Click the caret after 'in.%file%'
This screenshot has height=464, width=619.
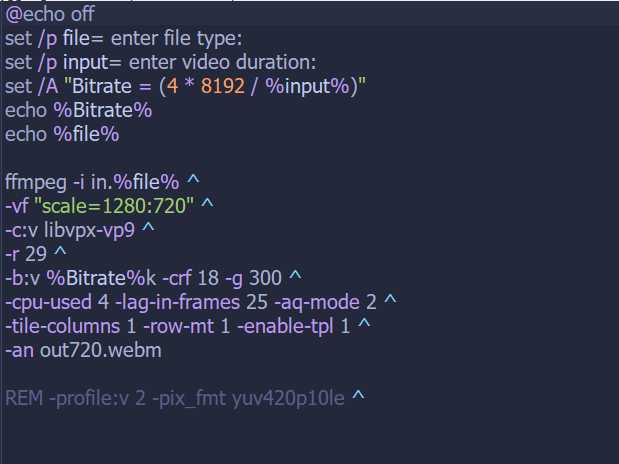[x=193, y=180]
